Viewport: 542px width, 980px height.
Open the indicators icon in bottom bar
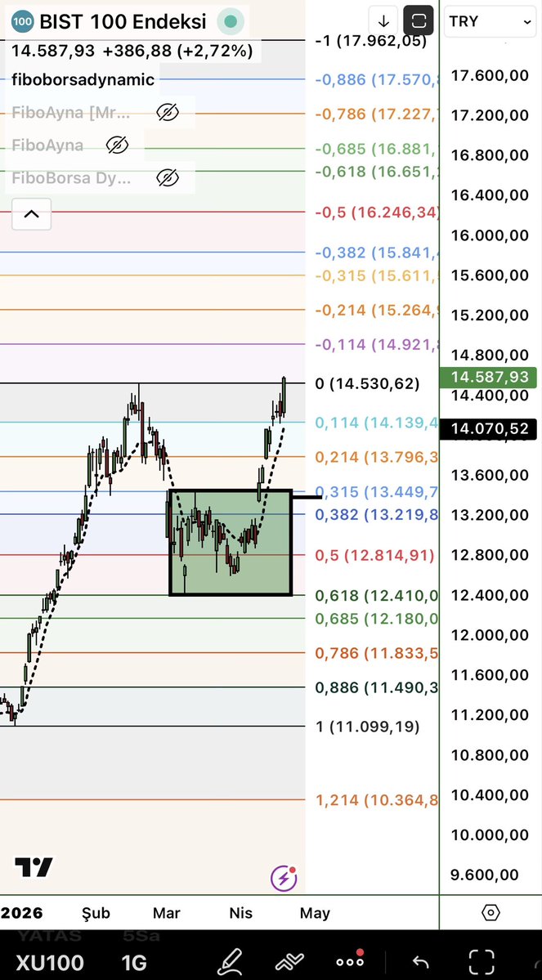click(289, 961)
